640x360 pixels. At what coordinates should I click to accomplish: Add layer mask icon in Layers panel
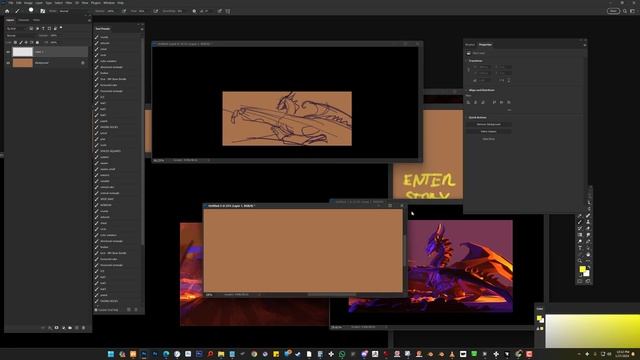56,328
